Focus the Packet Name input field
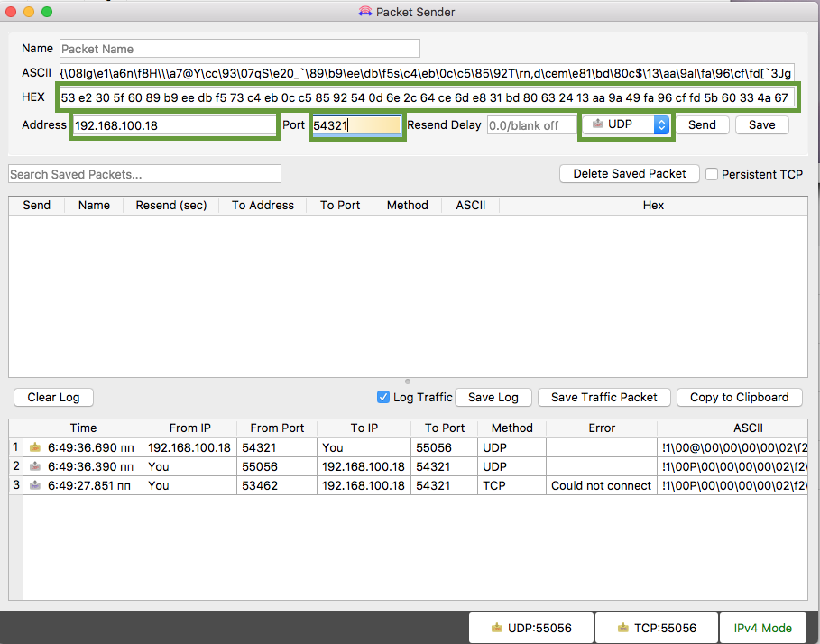Screen dimensions: 820x644 point(240,49)
